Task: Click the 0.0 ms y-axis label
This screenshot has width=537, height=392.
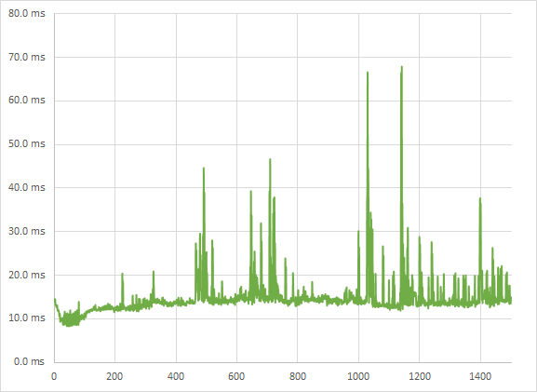Action: [x=29, y=361]
